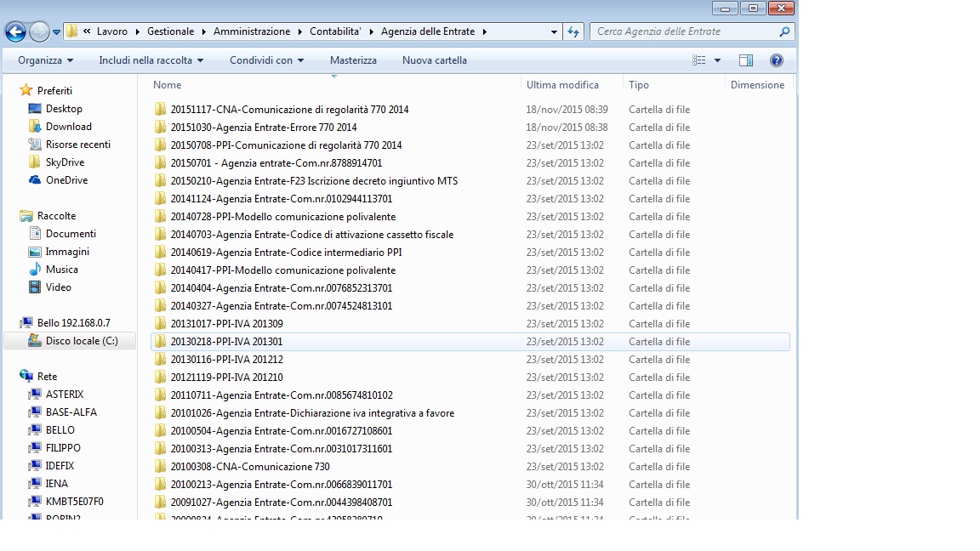
Task: Expand the Organizza menu
Action: (x=45, y=60)
